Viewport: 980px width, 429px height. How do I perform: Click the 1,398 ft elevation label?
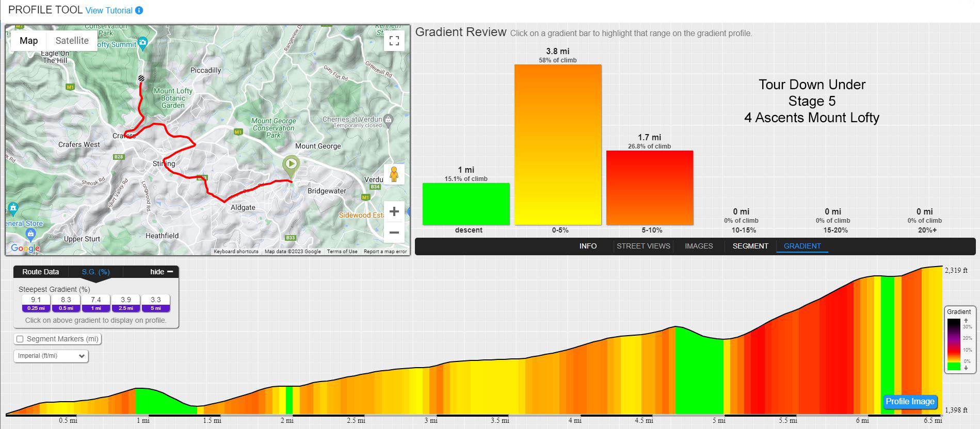pyautogui.click(x=956, y=410)
